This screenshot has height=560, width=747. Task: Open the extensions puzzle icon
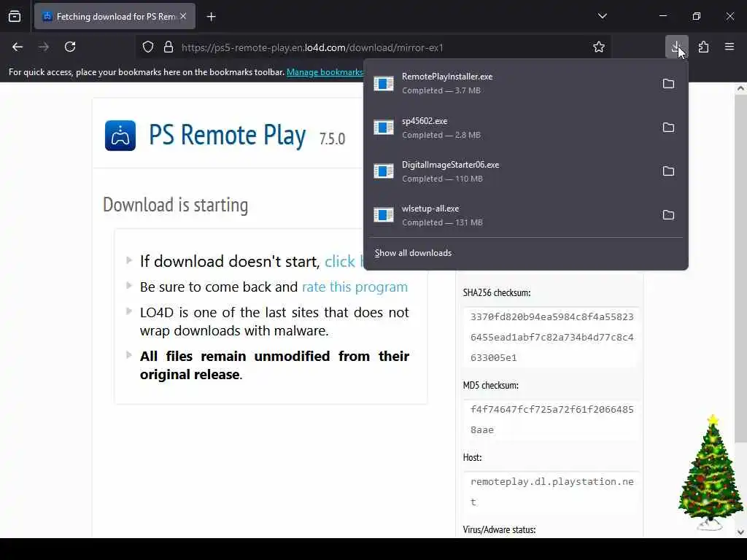coord(703,47)
